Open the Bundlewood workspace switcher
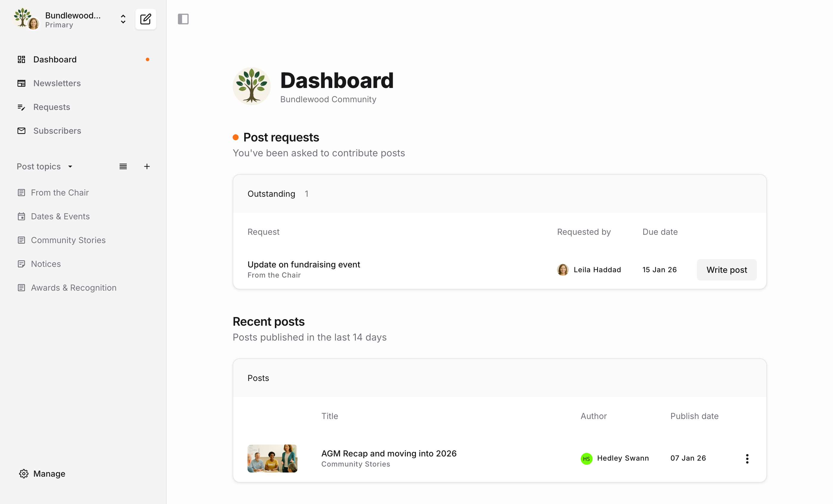This screenshot has width=833, height=504. [123, 19]
